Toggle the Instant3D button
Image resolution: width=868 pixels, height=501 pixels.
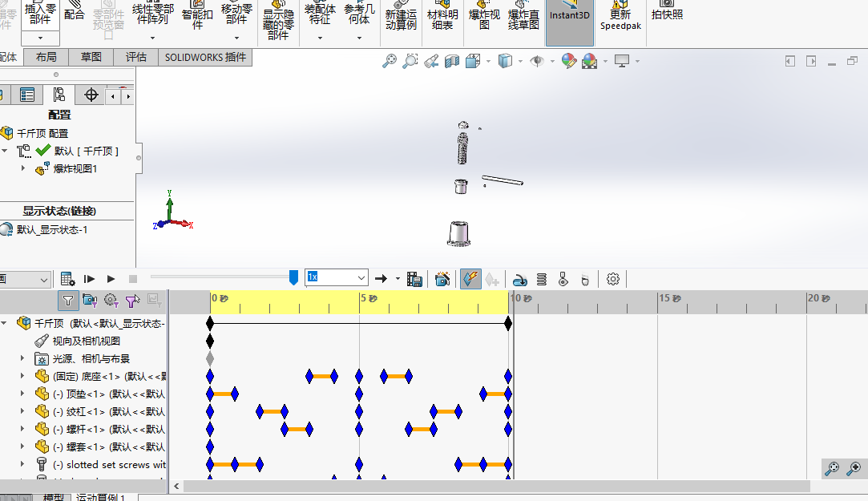(x=570, y=22)
